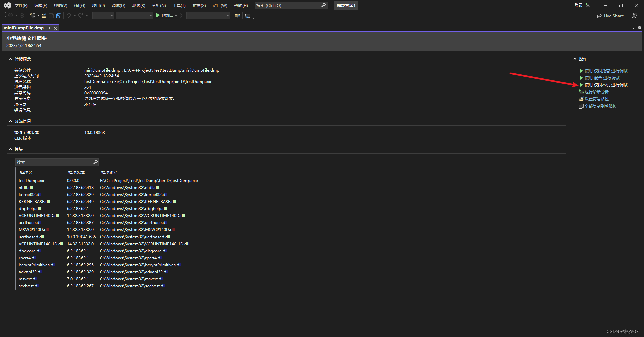
Task: Click 运行诊断分析 link
Action: coord(596,92)
